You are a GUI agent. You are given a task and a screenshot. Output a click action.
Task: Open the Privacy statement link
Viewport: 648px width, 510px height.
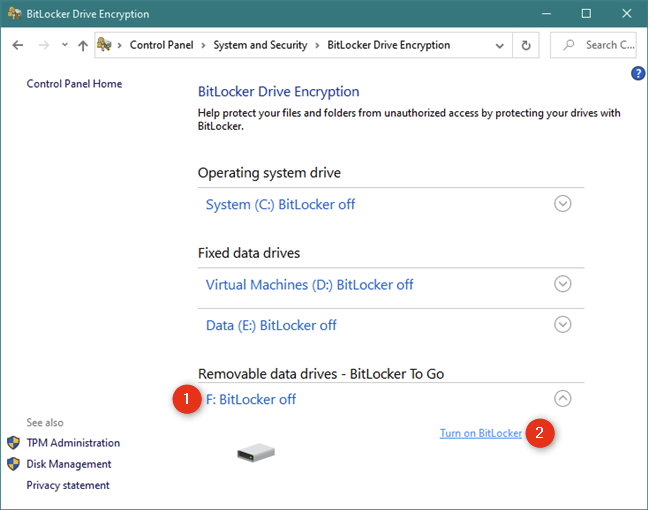(x=68, y=485)
